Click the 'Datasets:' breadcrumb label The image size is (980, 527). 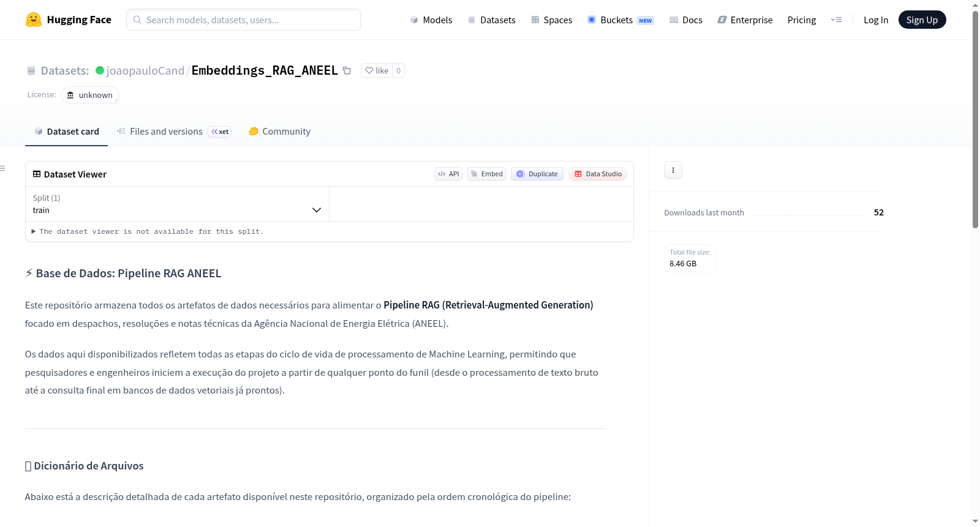click(x=65, y=70)
